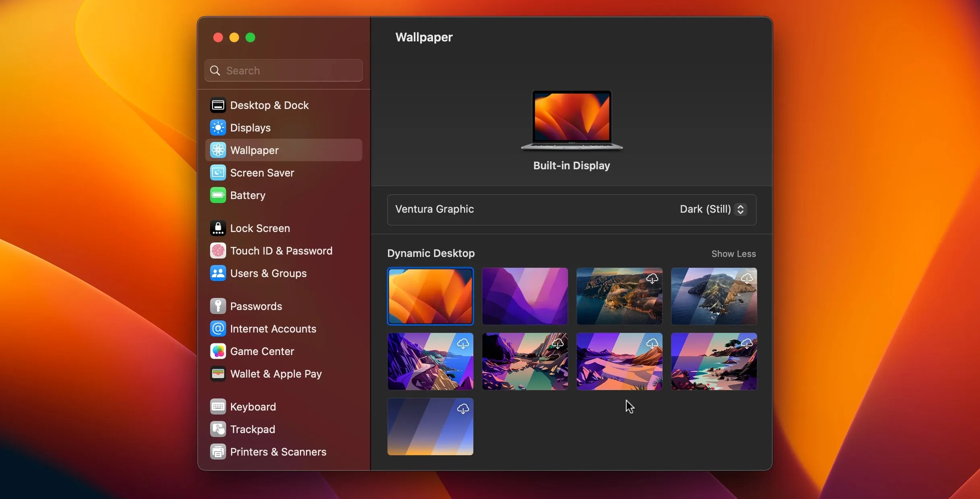Click the Search field in sidebar
The height and width of the screenshot is (499, 980).
click(284, 70)
